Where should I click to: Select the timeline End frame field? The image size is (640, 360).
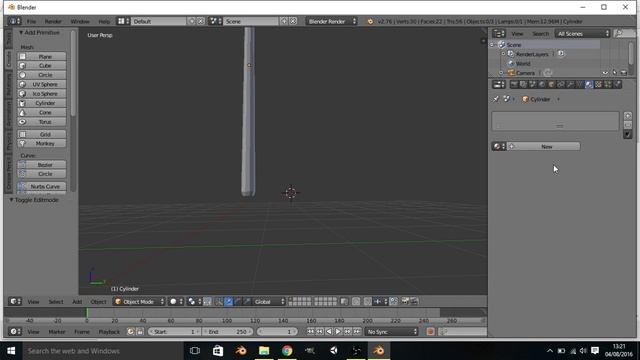click(x=227, y=332)
